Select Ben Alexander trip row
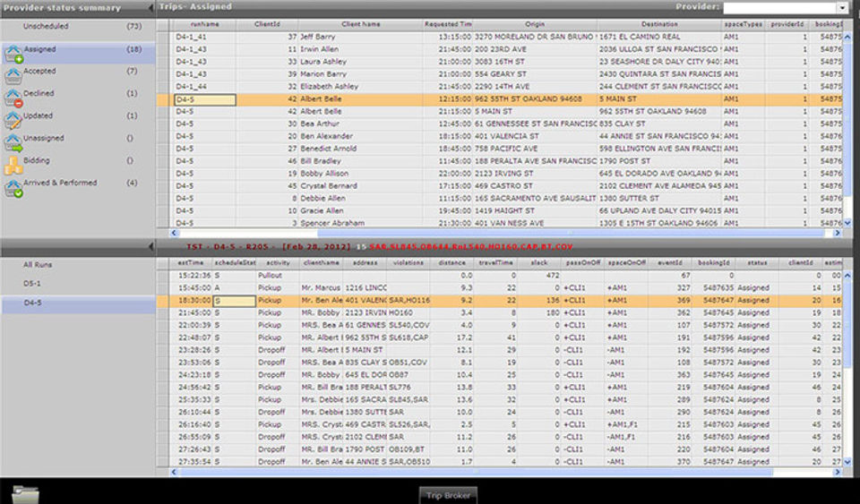The height and width of the screenshot is (504, 860). (500, 136)
